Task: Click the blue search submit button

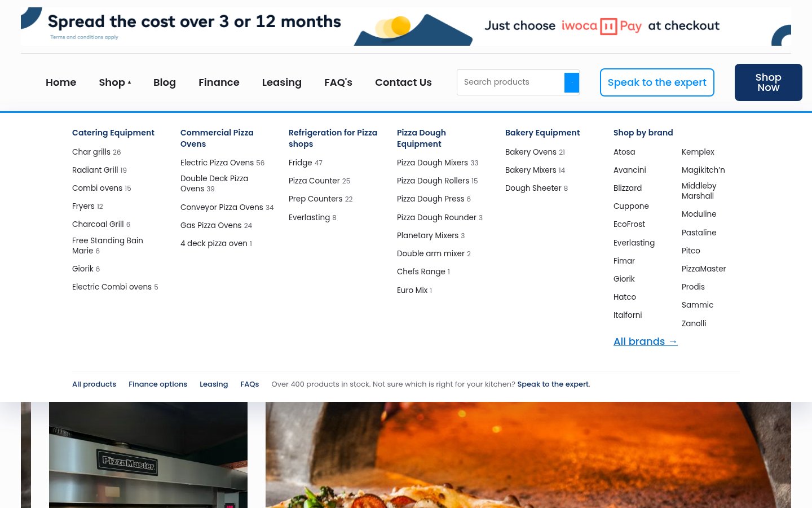Action: click(x=572, y=82)
